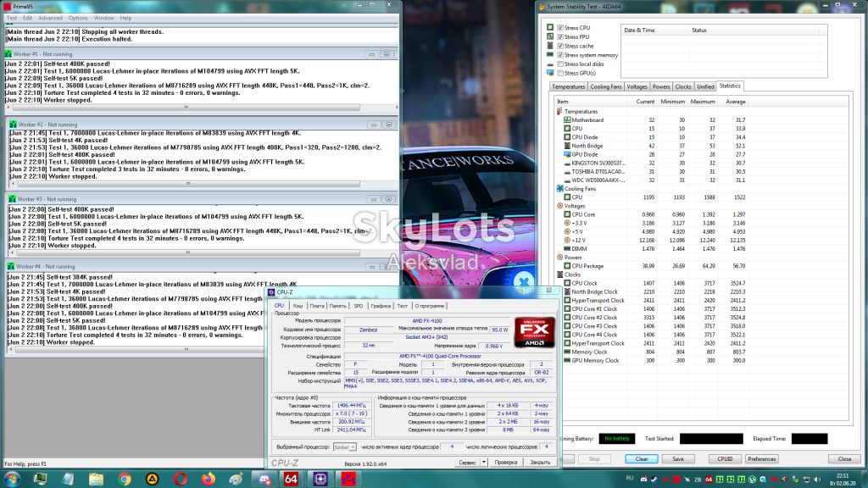868x488 pixels.
Task: Switch to the Temperatures tab in AIDA64
Action: (x=569, y=87)
